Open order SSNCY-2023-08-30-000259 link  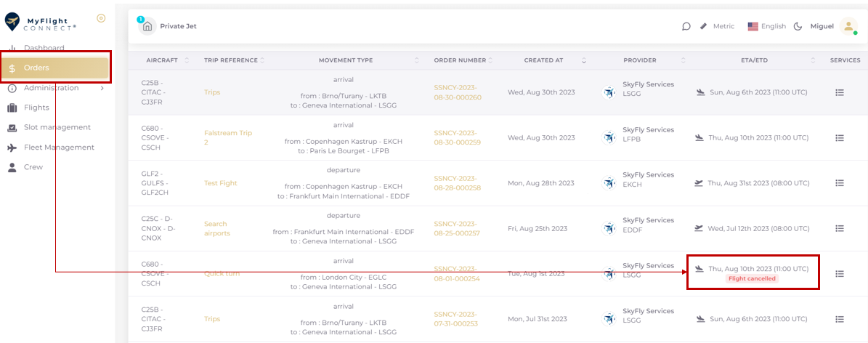[458, 137]
